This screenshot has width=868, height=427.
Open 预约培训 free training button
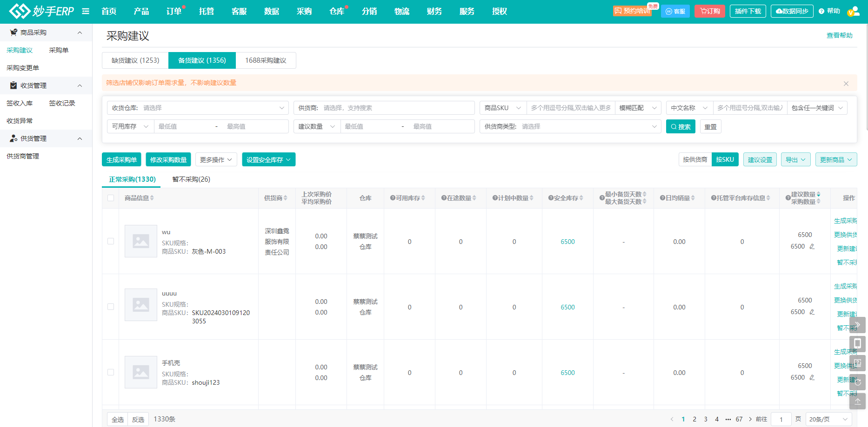pos(632,11)
